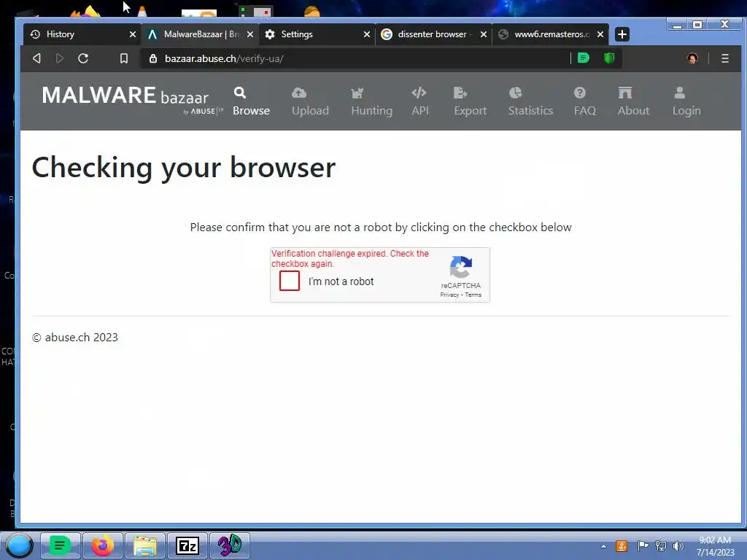Open Browse in the MalwareBazaar navigation
This screenshot has width=747, height=560.
[251, 101]
